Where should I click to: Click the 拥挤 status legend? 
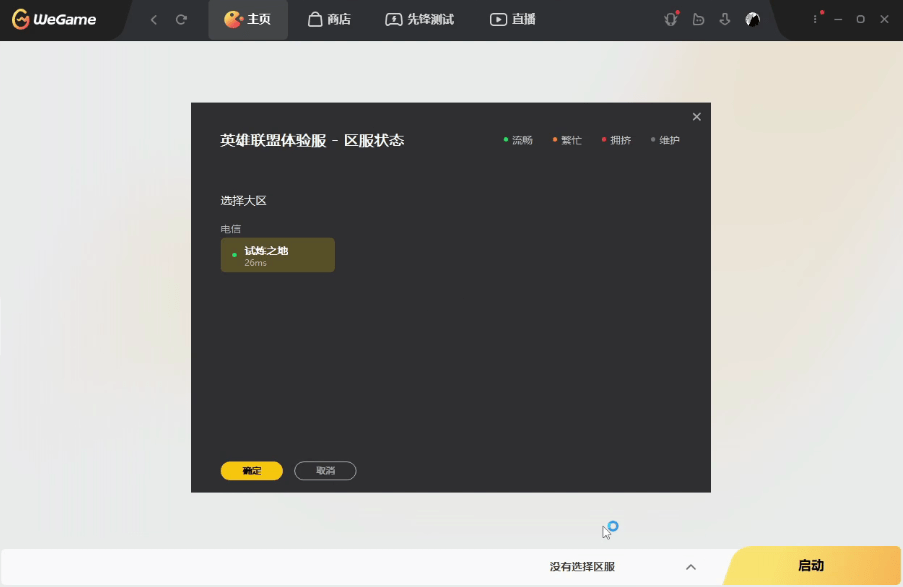pos(616,140)
